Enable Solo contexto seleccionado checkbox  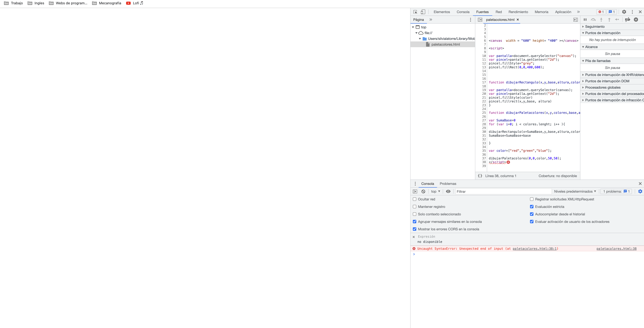click(415, 214)
